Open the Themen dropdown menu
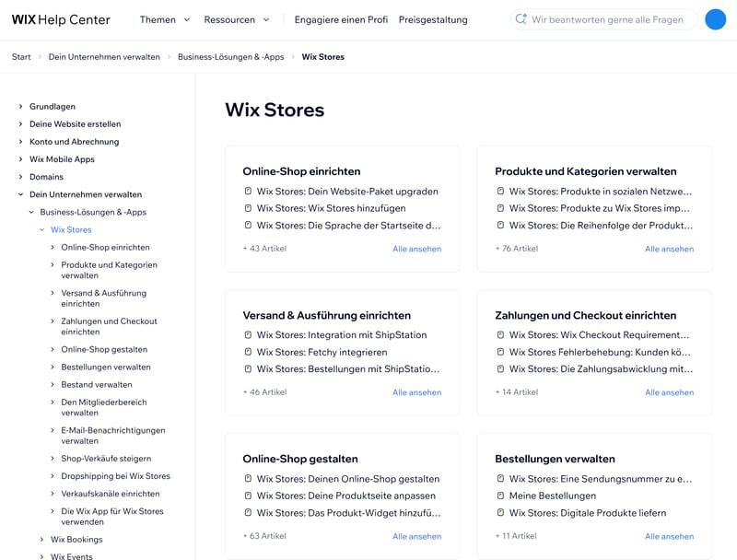Screen dimensions: 737x560 [x=165, y=19]
